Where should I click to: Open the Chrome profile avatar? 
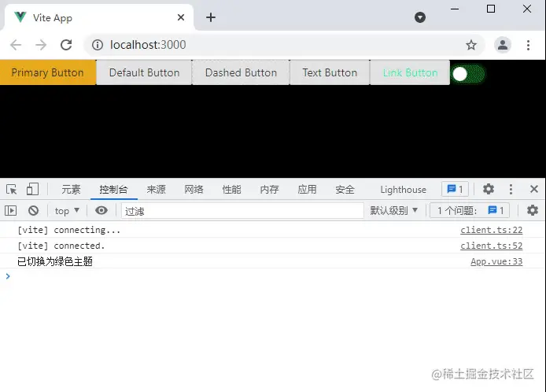pos(503,45)
